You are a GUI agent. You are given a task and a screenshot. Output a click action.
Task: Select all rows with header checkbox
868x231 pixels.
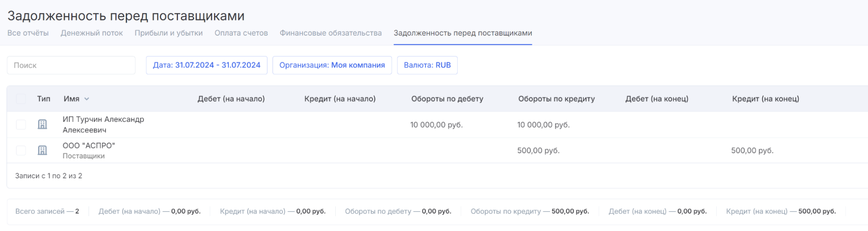(21, 99)
